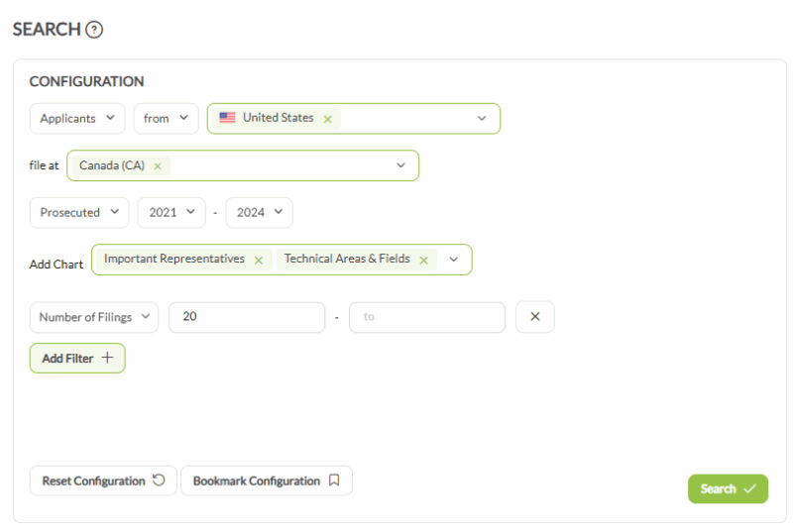Expand the Add Chart dropdown arrow
Screen dimensions: 793x532
(x=454, y=260)
